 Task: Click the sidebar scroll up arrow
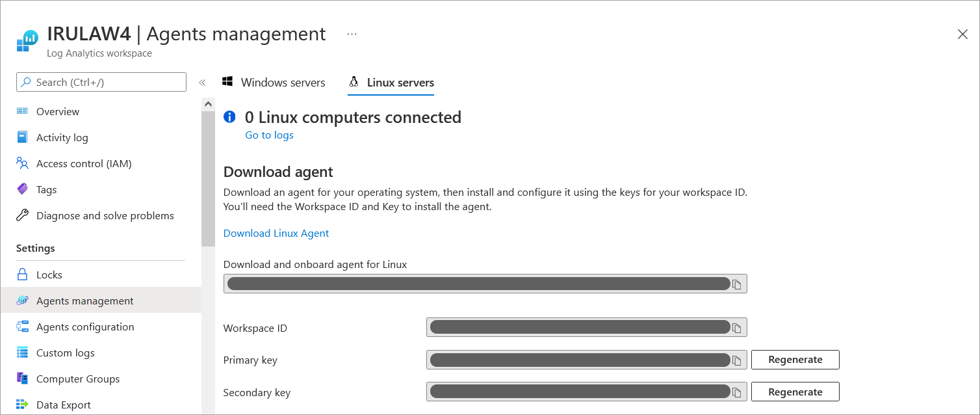click(x=208, y=104)
